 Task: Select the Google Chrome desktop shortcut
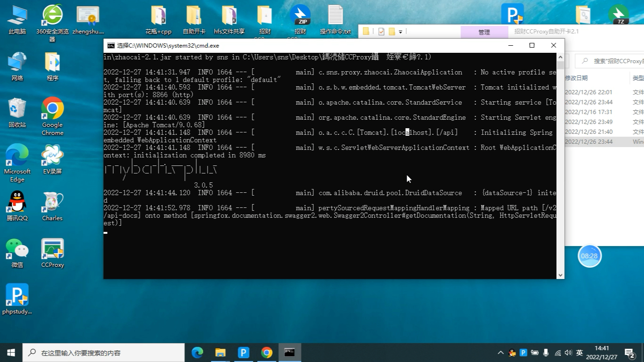[x=52, y=116]
